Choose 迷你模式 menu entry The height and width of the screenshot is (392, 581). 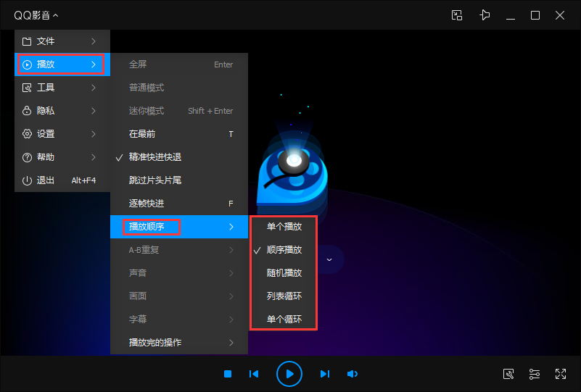179,111
